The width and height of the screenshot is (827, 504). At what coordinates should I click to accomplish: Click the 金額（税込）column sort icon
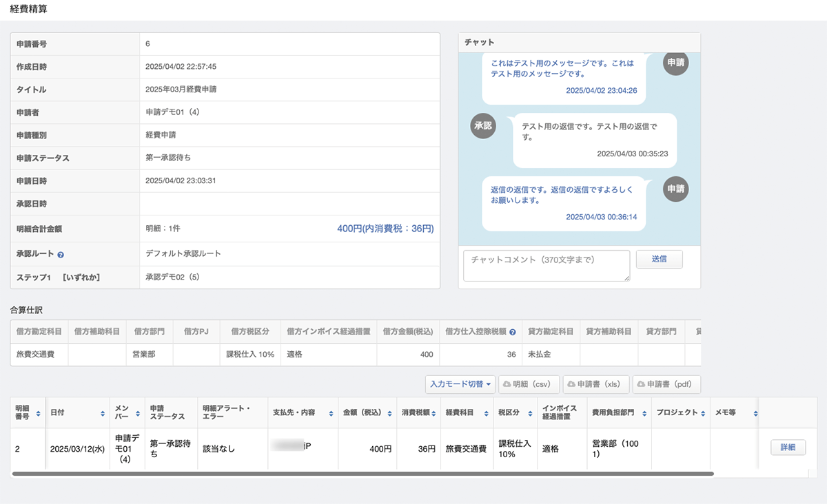pyautogui.click(x=391, y=413)
